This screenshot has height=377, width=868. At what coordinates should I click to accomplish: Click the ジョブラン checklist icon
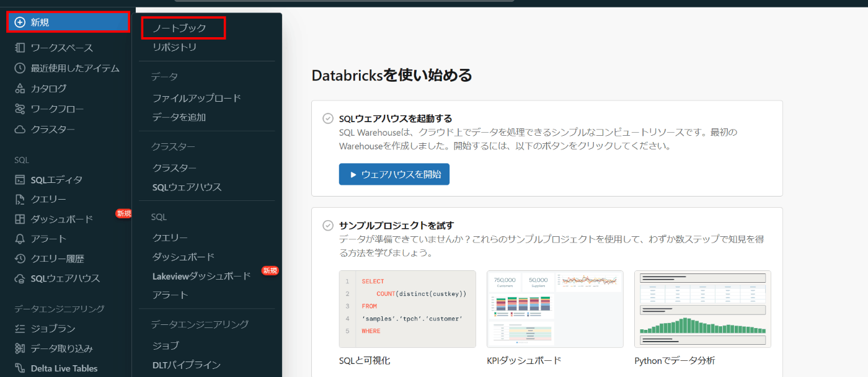tap(20, 329)
